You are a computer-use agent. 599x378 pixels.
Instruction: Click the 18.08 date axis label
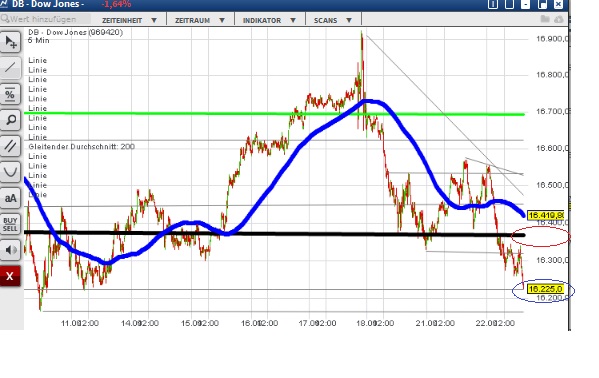[366, 323]
